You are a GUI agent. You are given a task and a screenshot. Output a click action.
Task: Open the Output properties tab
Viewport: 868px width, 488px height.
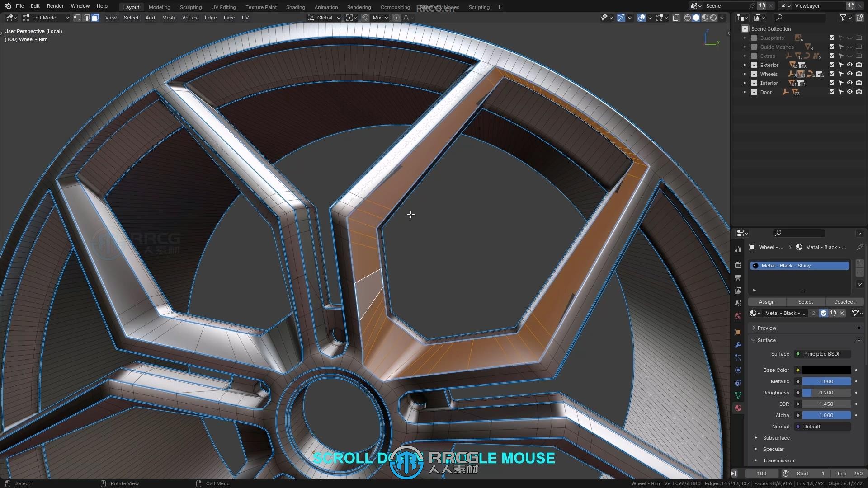coord(738,278)
